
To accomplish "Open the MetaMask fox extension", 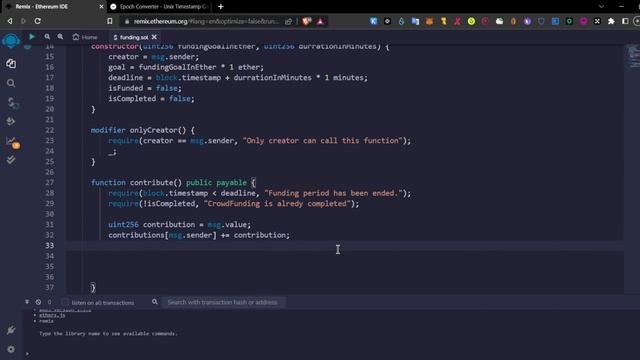I will pyautogui.click(x=429, y=21).
